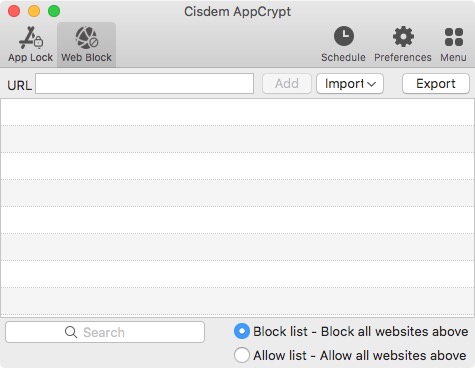Screen dimensions: 475x368
Task: Click the grayed-out Add button
Action: coord(287,84)
